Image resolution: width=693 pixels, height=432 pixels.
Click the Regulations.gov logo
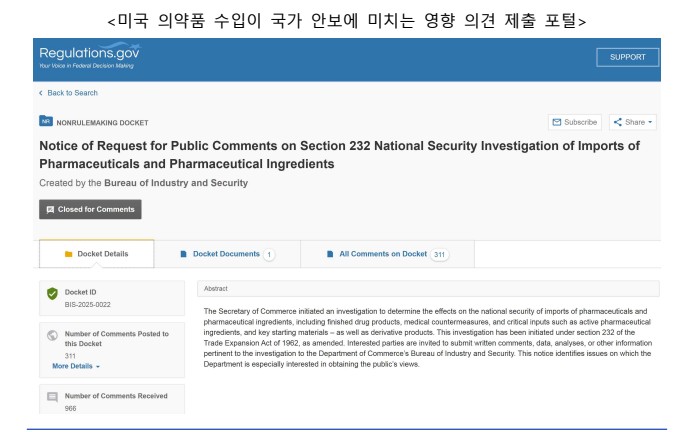(x=90, y=55)
